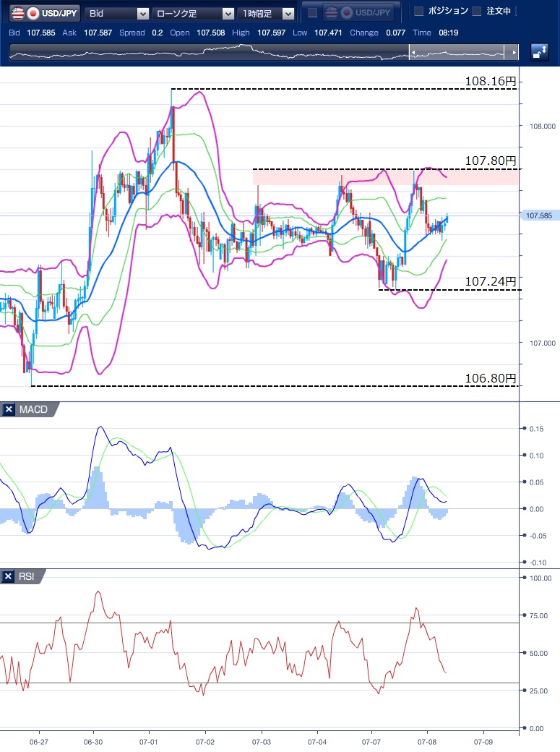Click the chart expand arrows icon

[539, 51]
